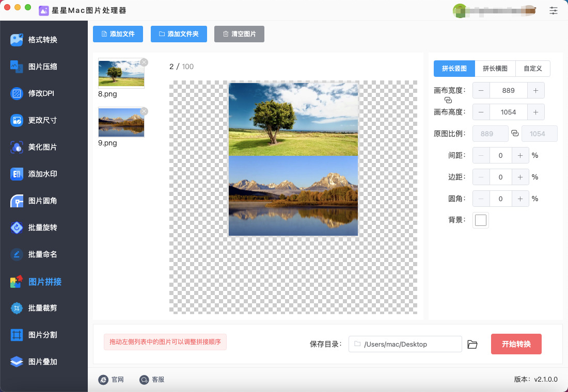Switch to the 自定义 tab
Screen dimensions: 568x392
coord(533,69)
